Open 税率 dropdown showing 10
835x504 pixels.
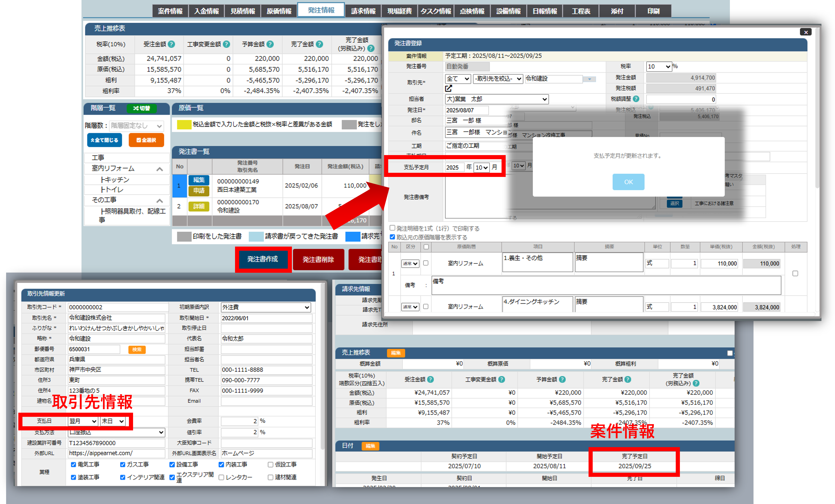[x=659, y=66]
